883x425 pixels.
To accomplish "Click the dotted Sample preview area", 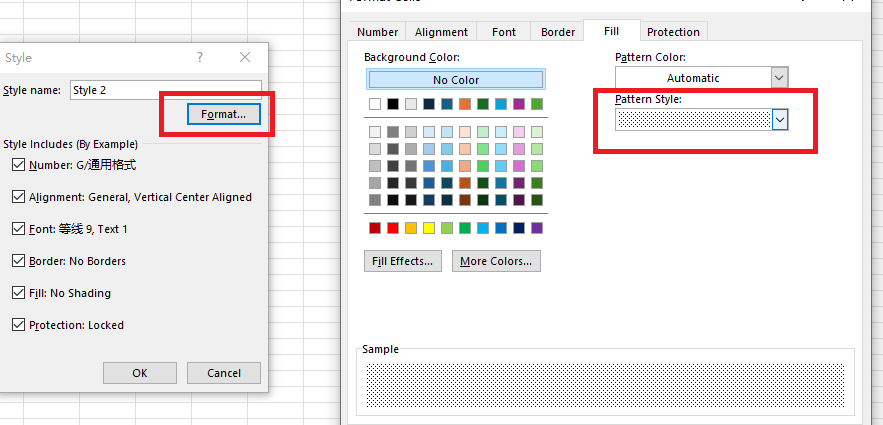I will coord(605,385).
